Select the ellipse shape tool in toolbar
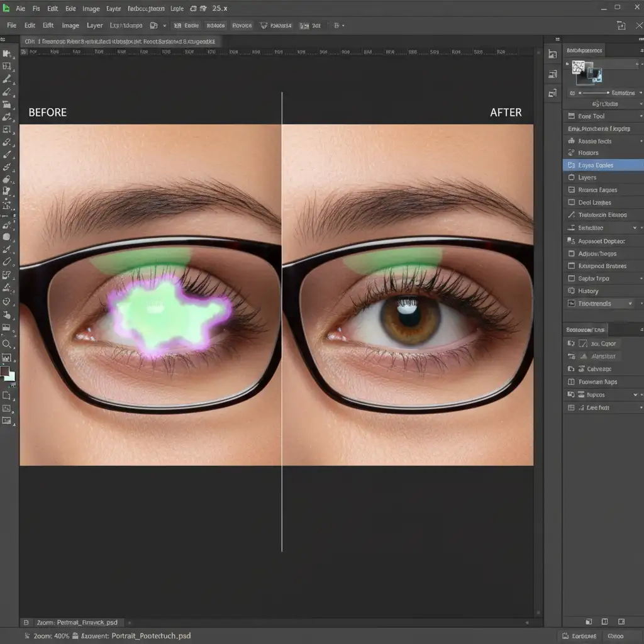Viewport: 644px width, 644px height. 7,236
